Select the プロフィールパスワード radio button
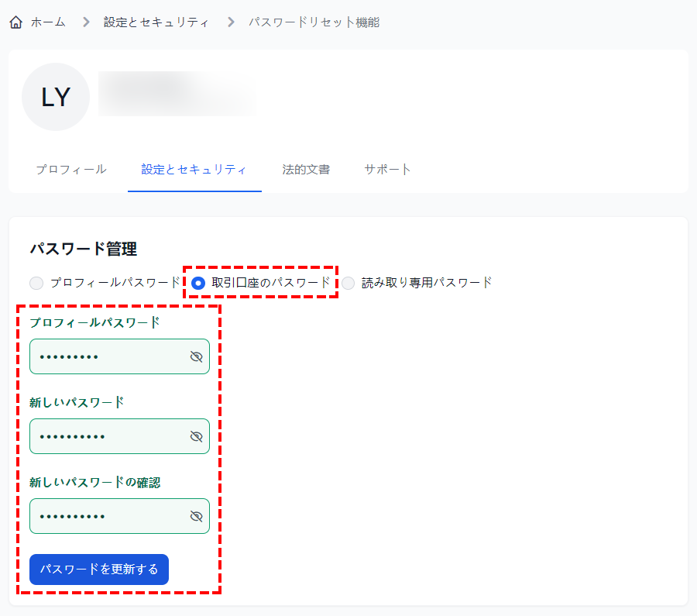The height and width of the screenshot is (616, 697). click(36, 283)
